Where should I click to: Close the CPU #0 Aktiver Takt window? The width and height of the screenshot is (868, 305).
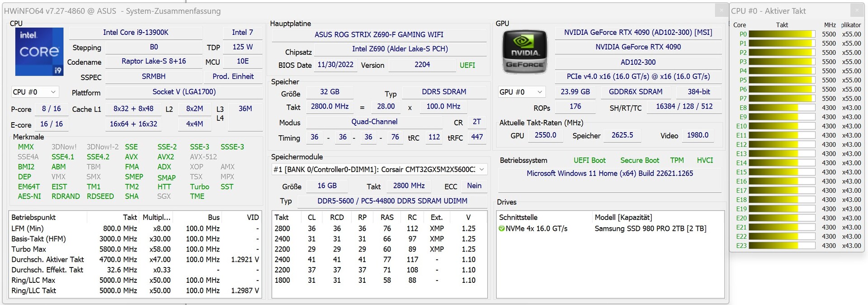(857, 10)
